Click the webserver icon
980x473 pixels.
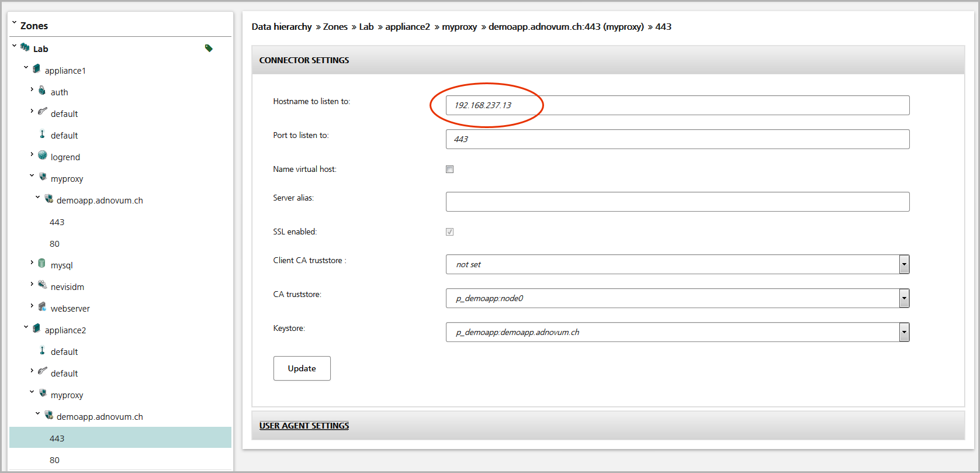pyautogui.click(x=42, y=307)
